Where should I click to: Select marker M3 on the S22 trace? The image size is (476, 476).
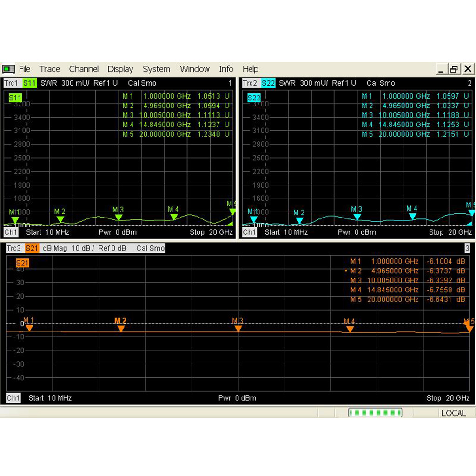(x=357, y=217)
